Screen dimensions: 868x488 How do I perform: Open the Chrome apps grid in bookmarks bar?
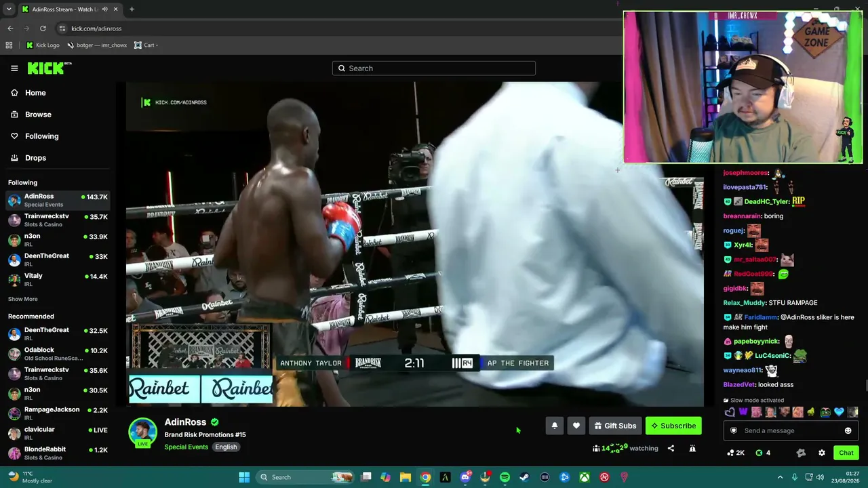coord(9,45)
